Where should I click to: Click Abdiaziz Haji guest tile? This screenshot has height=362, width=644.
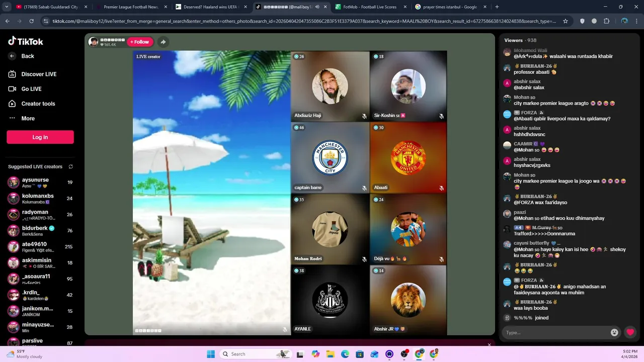[330, 86]
